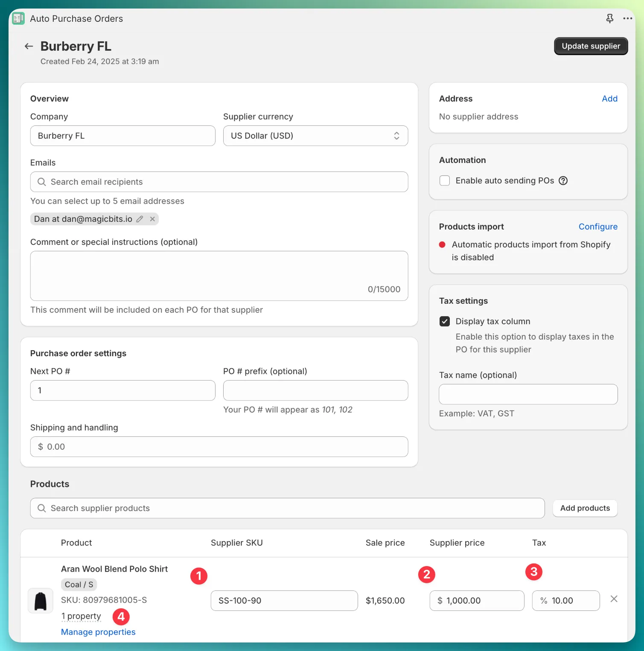This screenshot has width=644, height=651.
Task: Open the Supplier currency dropdown
Action: [x=315, y=136]
